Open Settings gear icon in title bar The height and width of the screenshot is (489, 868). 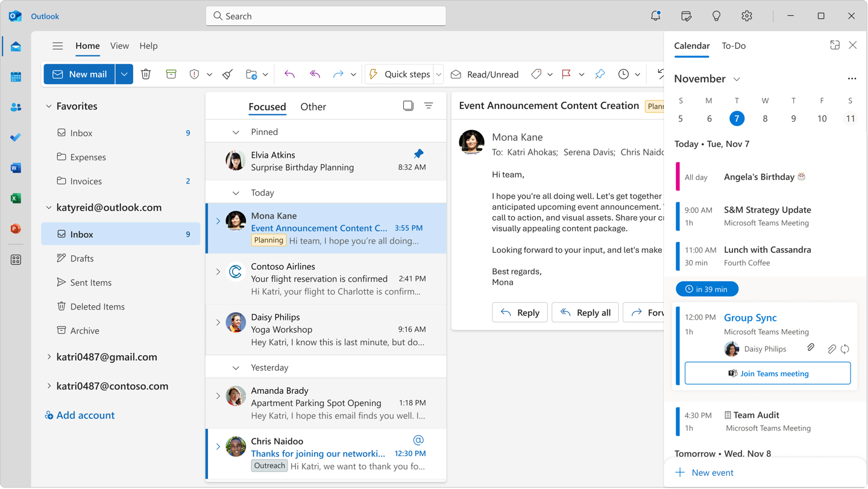coord(747,16)
